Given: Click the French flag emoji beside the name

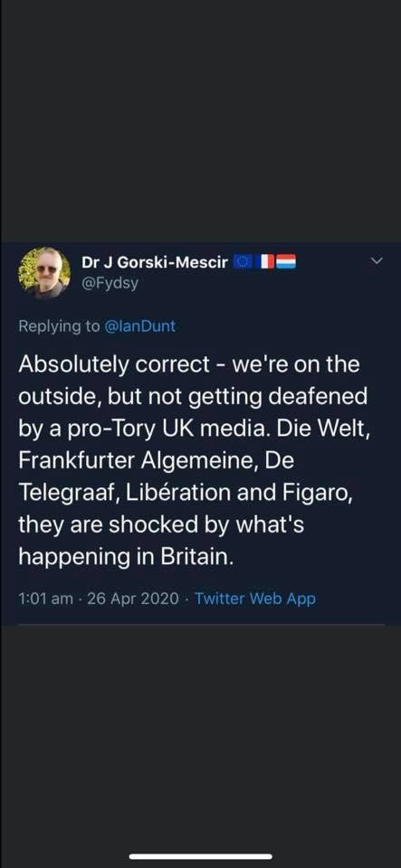Looking at the screenshot, I should [x=268, y=262].
